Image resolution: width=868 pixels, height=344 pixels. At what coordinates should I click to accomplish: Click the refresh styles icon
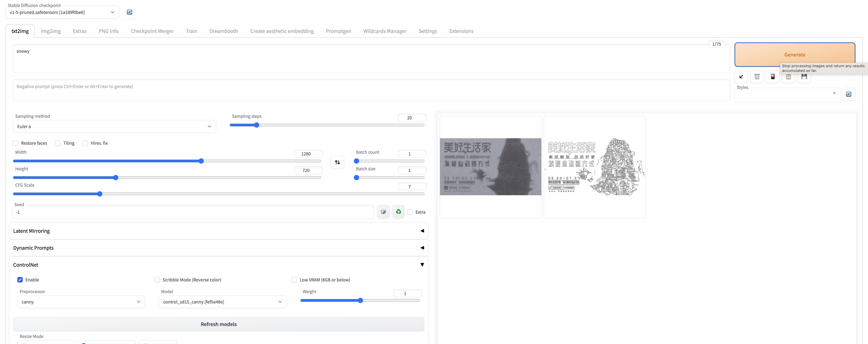[x=848, y=94]
